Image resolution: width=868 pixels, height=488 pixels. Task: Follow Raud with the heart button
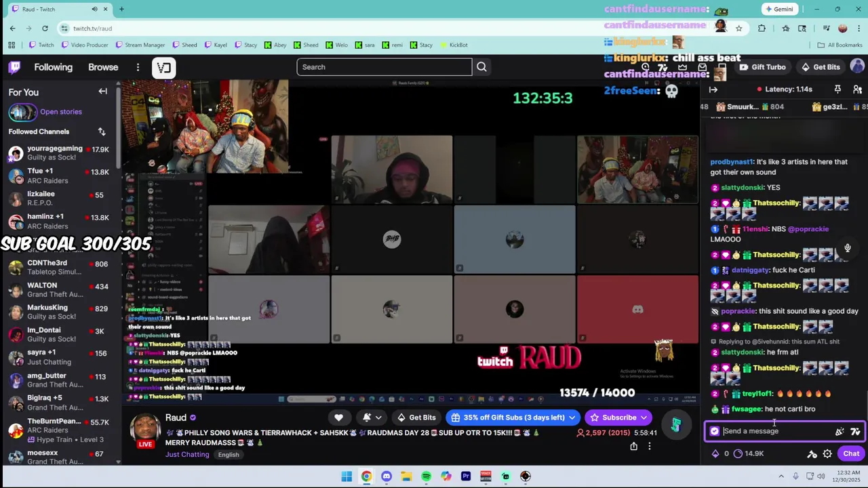click(x=338, y=418)
